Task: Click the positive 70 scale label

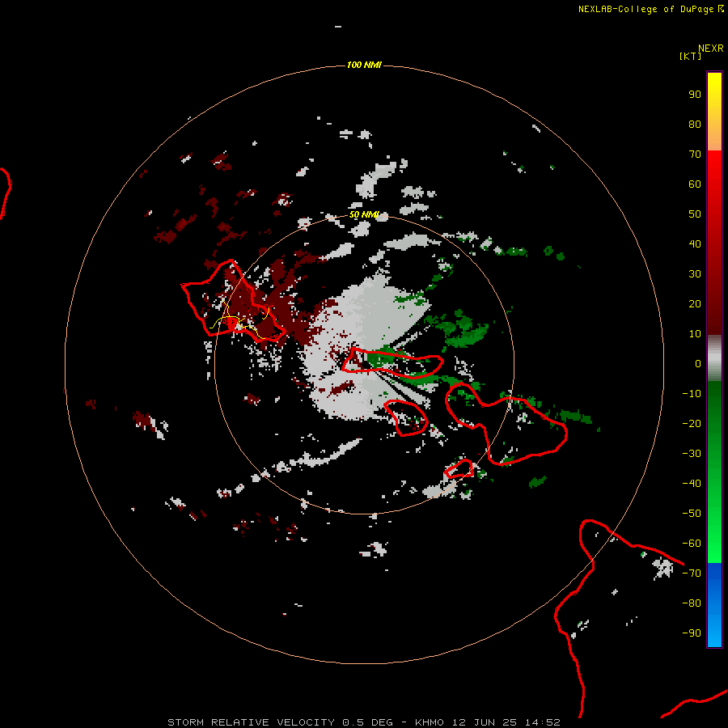Action: click(695, 154)
